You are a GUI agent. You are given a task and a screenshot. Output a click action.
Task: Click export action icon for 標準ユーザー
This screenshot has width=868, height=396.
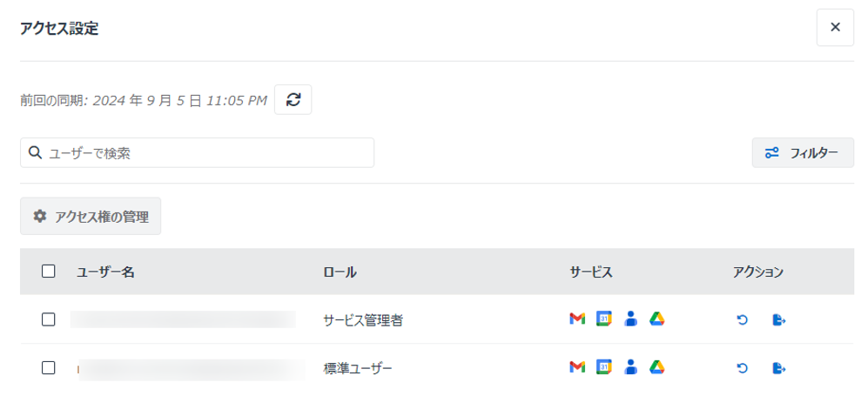(779, 369)
